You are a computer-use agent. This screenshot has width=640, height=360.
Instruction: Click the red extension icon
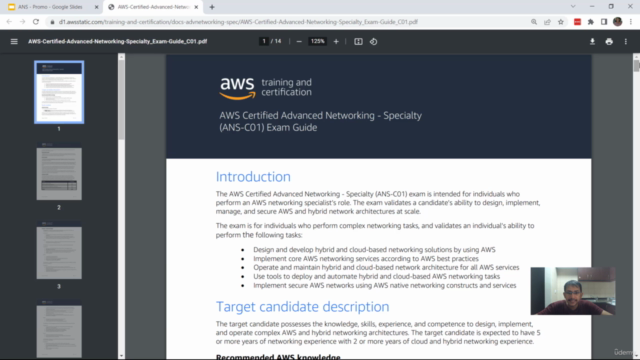(x=577, y=22)
